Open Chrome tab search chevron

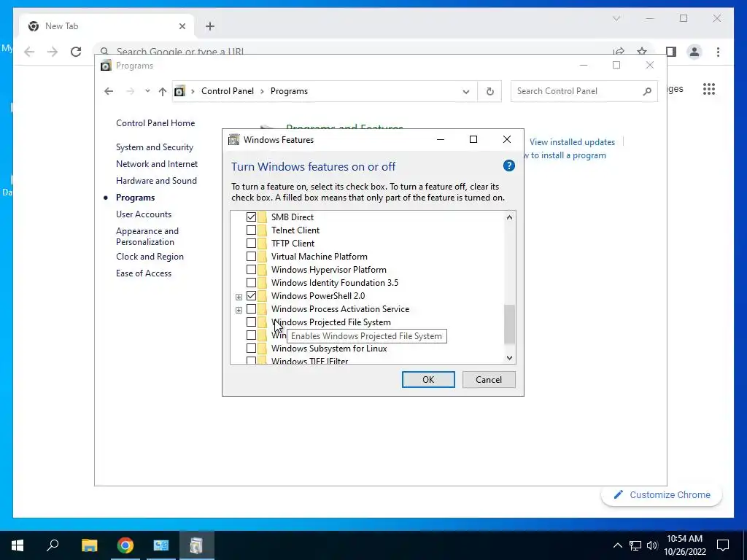pyautogui.click(x=616, y=18)
